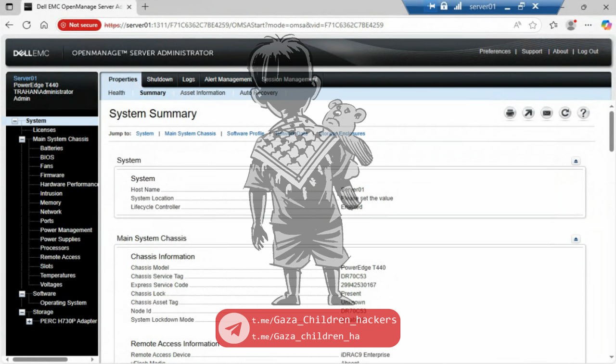Reload the page using browser refresh button
Image resolution: width=616 pixels, height=364 pixels.
26,25
